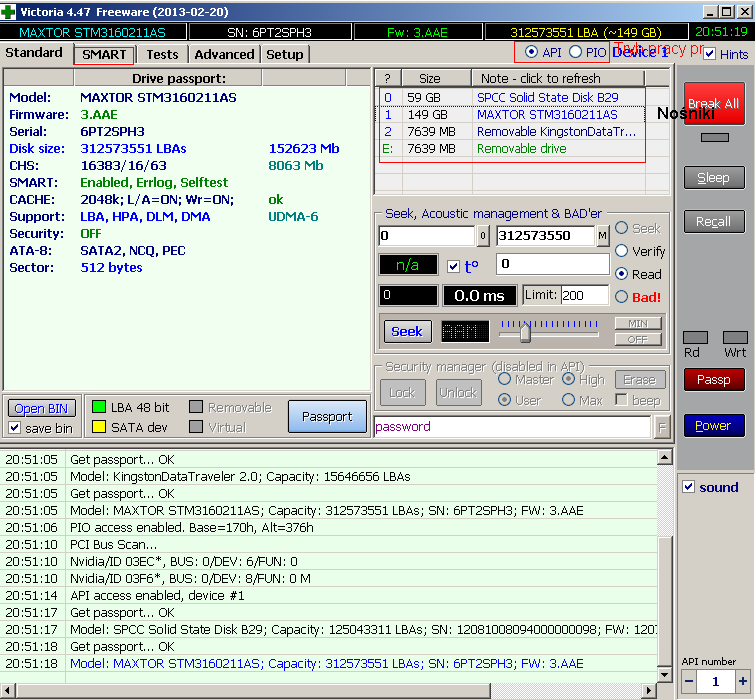755x700 pixels.
Task: Click the Sleep button
Action: pyautogui.click(x=714, y=178)
